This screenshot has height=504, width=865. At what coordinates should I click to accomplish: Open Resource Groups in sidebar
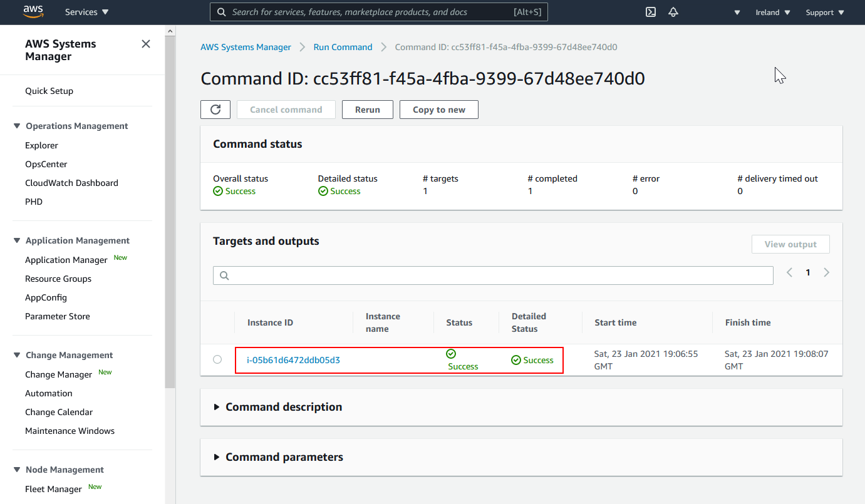pos(58,279)
